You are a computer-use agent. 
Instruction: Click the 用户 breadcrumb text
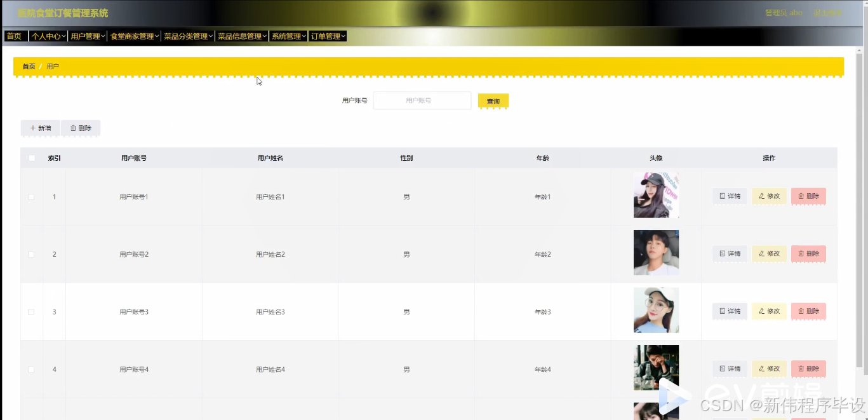click(53, 66)
